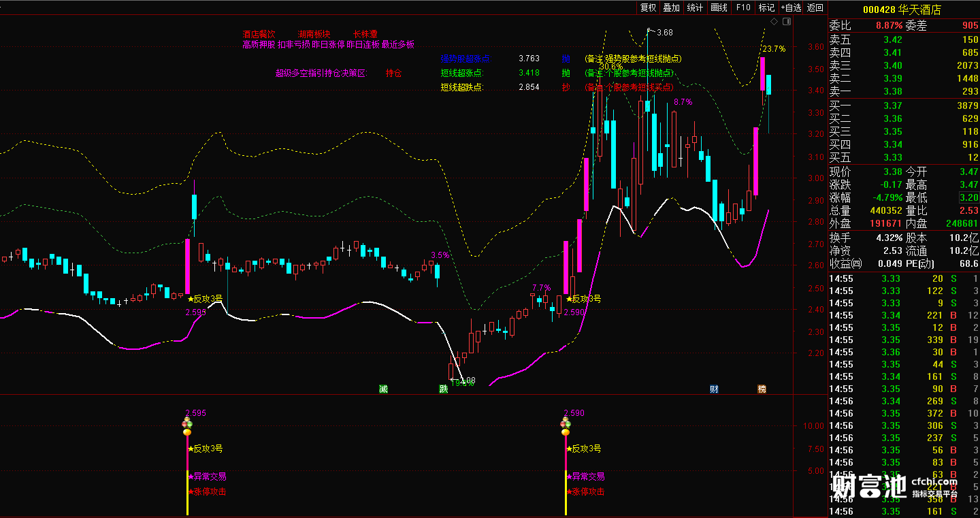Select the 买五 3.33 order row
980x518 pixels.
[904, 157]
